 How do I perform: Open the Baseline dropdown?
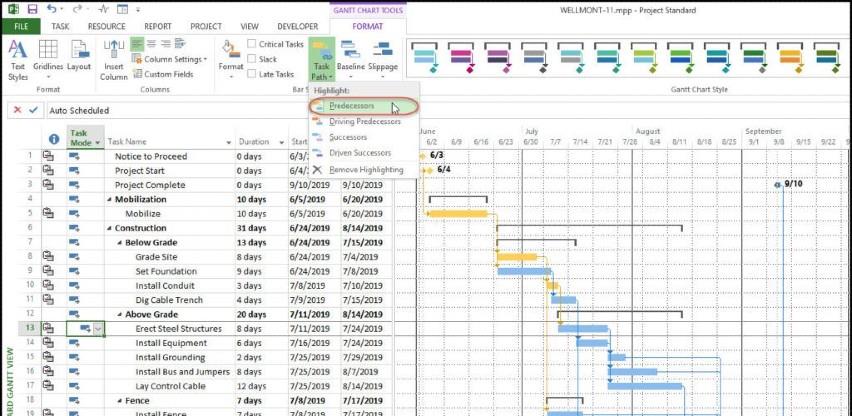click(x=350, y=58)
